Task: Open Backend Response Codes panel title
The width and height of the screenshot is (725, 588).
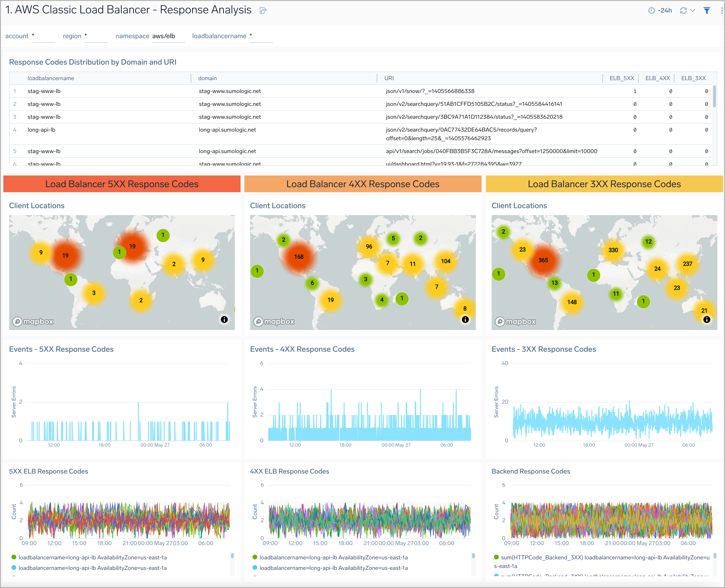Action: (x=531, y=471)
